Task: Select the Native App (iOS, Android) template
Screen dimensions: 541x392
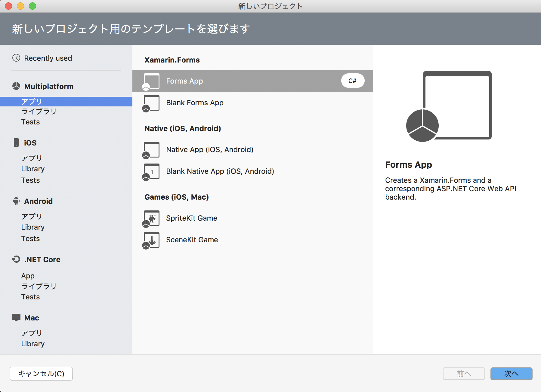Action: [x=209, y=149]
